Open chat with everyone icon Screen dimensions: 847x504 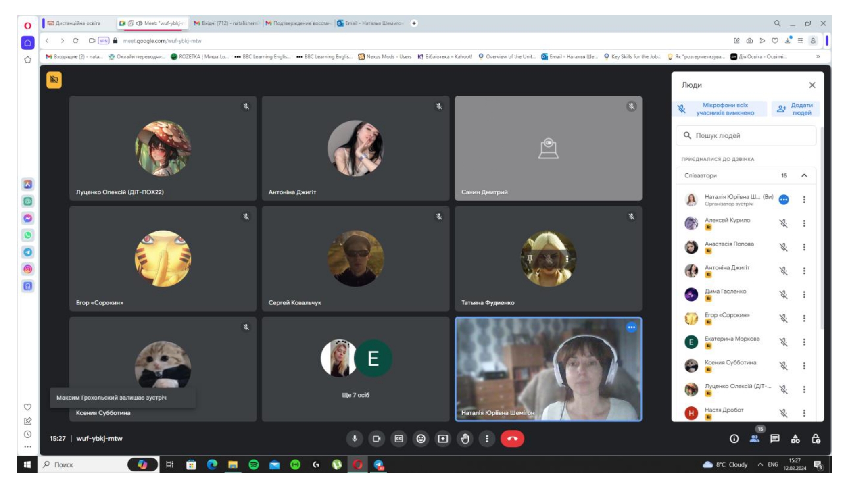coord(775,439)
